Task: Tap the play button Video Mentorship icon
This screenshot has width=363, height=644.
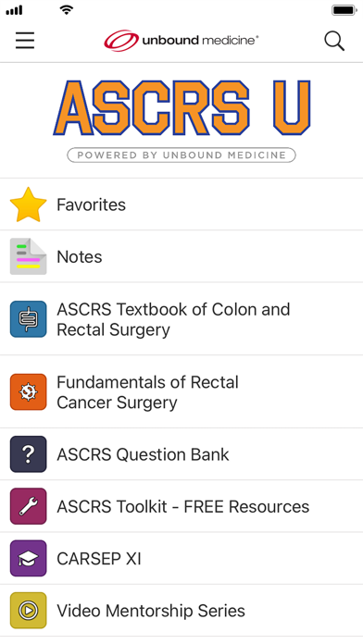Action: (x=29, y=611)
